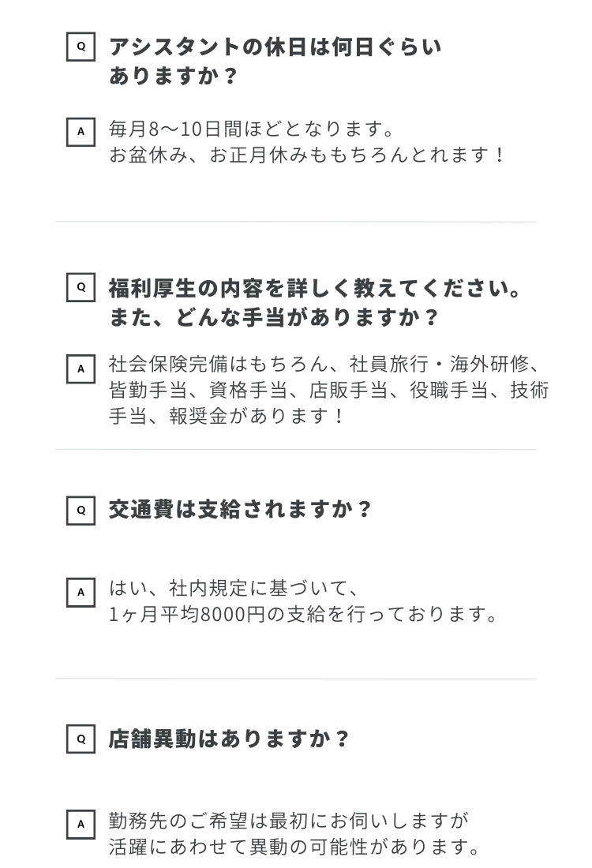Viewport: 592px width, 868px height.
Task: Select the question アシスタントの休日は何日ぐらい
Action: click(x=275, y=47)
